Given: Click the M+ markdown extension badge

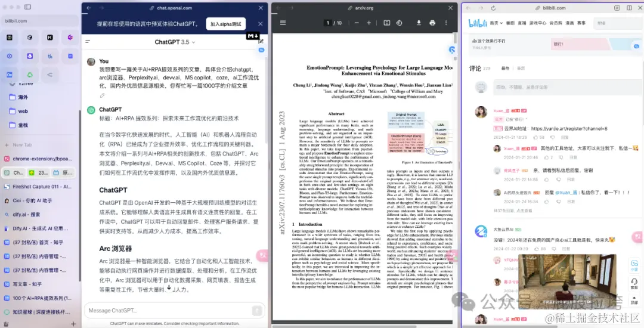Looking at the screenshot, I should coord(253,36).
